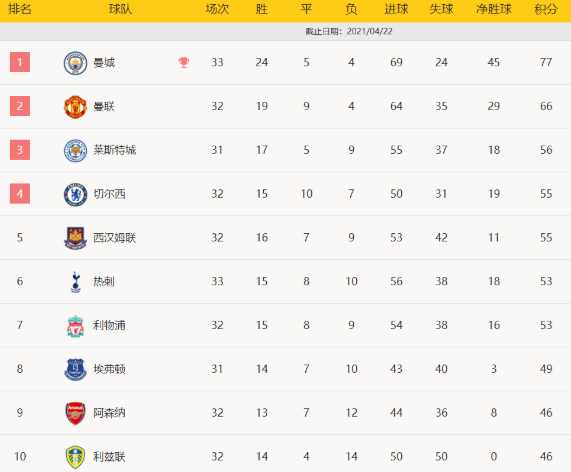Open the 阿森纳 team link
The height and width of the screenshot is (472, 571).
[x=109, y=413]
